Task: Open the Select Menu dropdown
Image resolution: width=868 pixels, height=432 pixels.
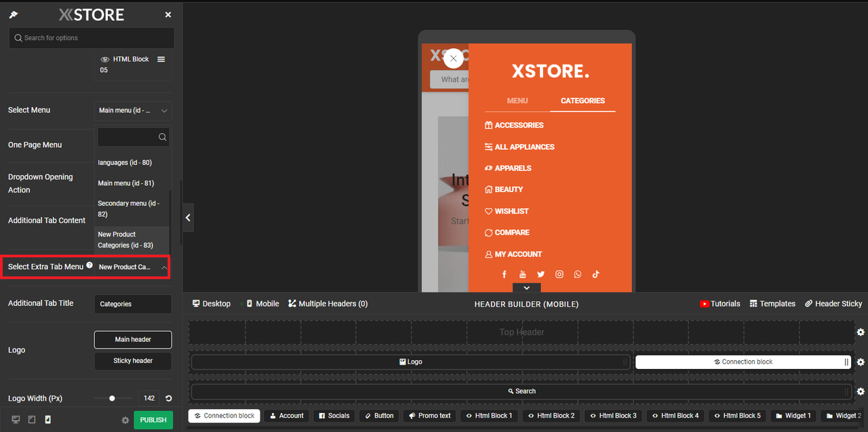Action: 133,111
